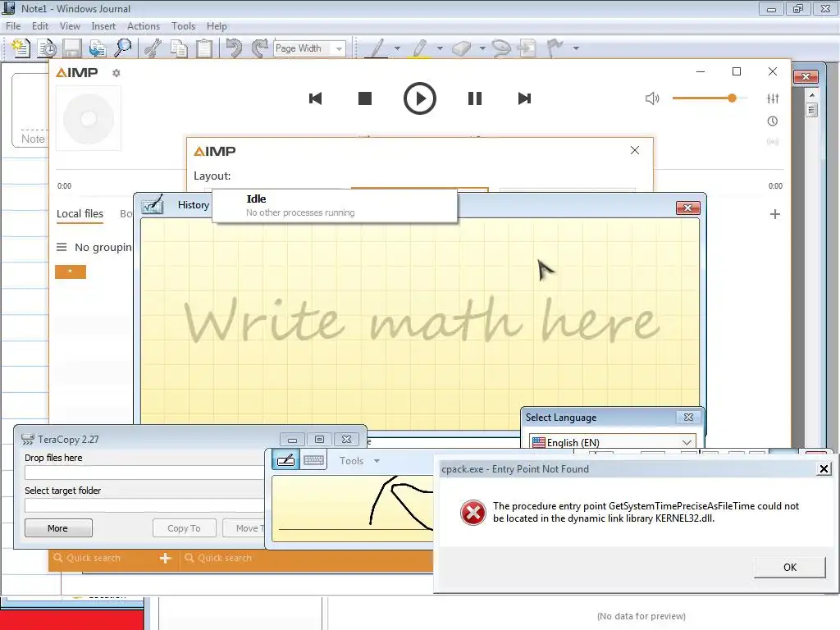This screenshot has height=630, width=840.
Task: Expand the Eraser options arrow
Action: [x=482, y=48]
